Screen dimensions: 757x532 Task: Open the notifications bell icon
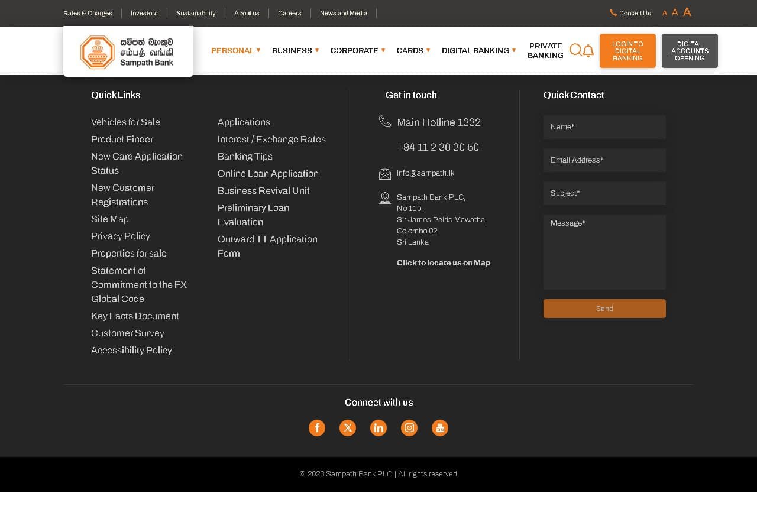(588, 51)
